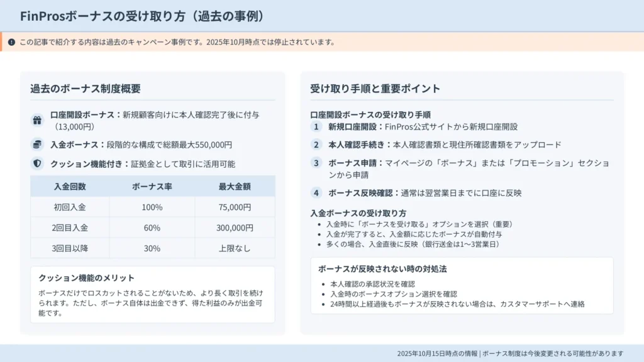Click the 最大金額 table column header

pyautogui.click(x=235, y=187)
